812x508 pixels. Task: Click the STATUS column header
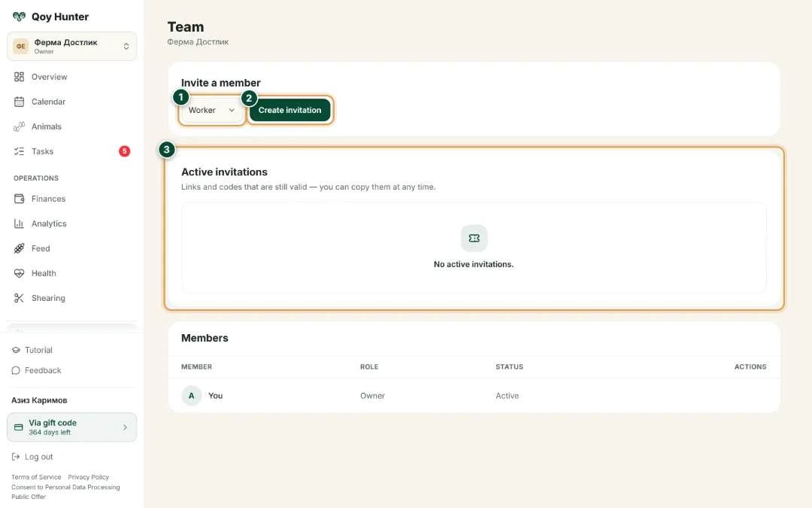[509, 367]
